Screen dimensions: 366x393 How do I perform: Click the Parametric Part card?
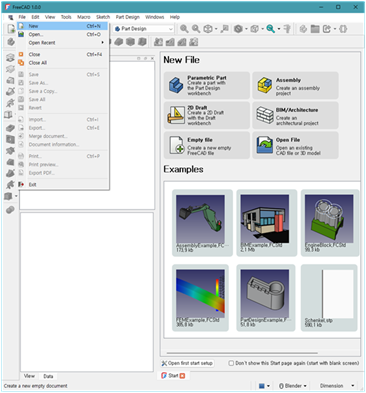[x=207, y=85]
